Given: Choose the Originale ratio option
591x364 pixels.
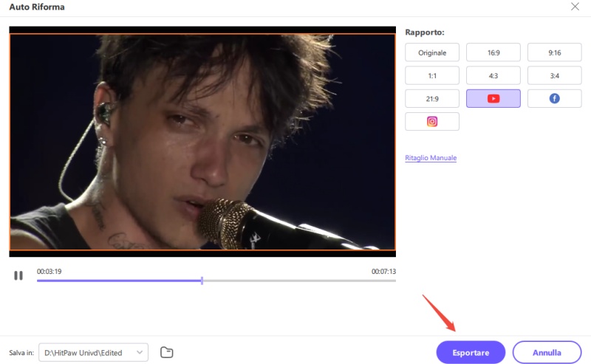Looking at the screenshot, I should [x=432, y=52].
